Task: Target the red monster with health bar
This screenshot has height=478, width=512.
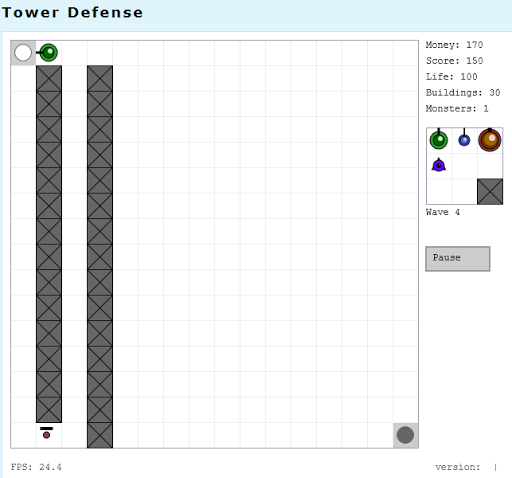Action: (47, 433)
